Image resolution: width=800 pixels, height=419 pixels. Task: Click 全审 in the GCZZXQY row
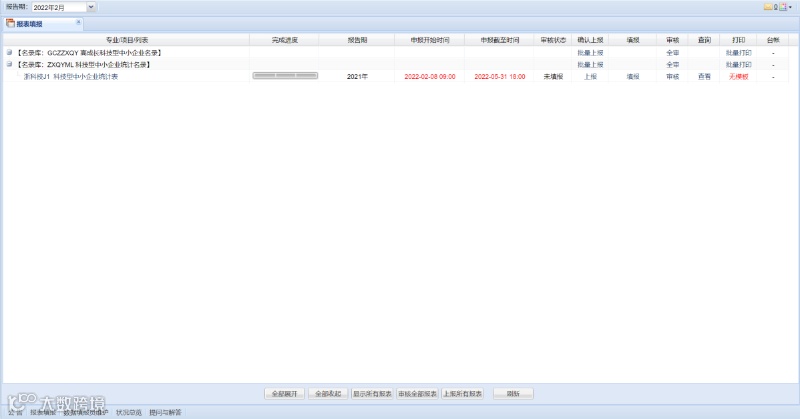point(672,53)
